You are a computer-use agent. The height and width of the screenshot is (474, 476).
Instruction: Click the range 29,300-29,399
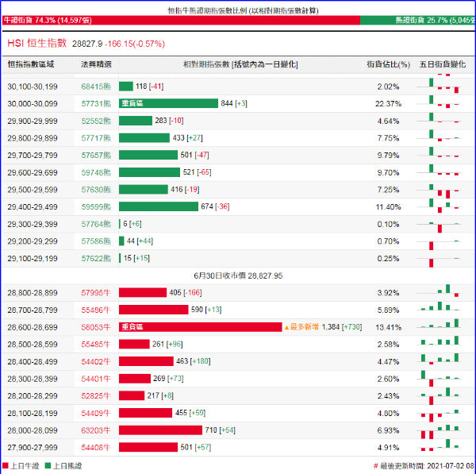(33, 224)
